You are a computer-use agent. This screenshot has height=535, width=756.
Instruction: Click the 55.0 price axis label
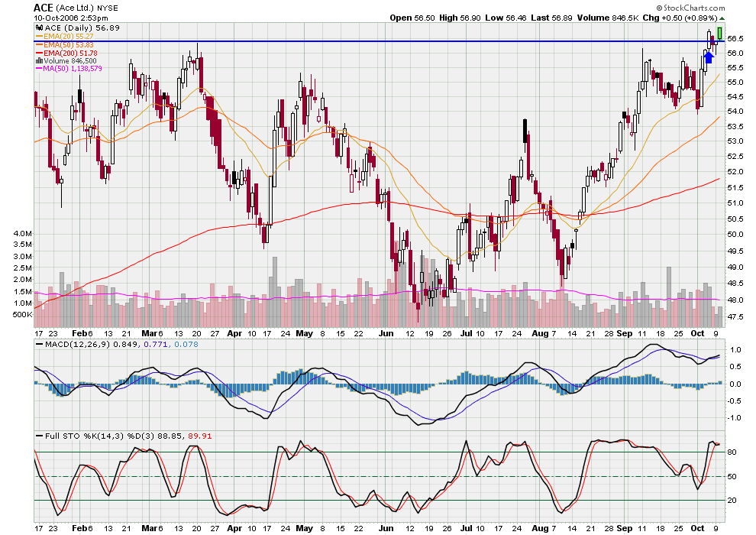tap(735, 83)
